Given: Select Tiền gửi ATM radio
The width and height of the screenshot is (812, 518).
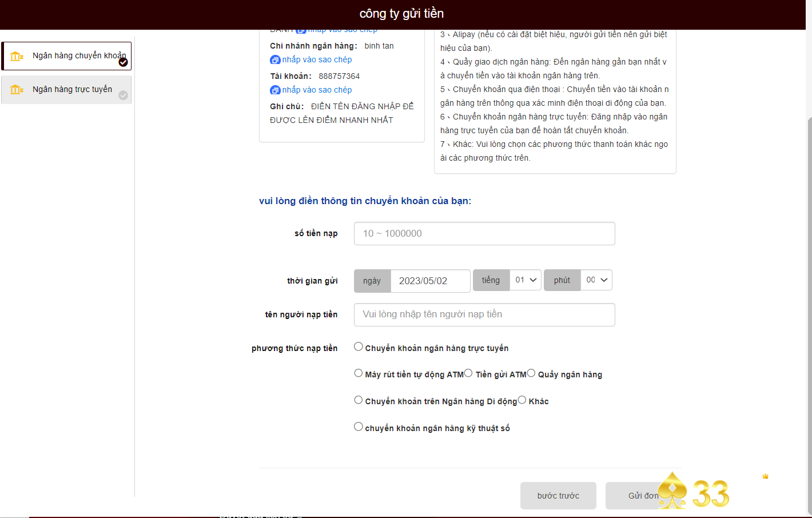Looking at the screenshot, I should (x=468, y=373).
